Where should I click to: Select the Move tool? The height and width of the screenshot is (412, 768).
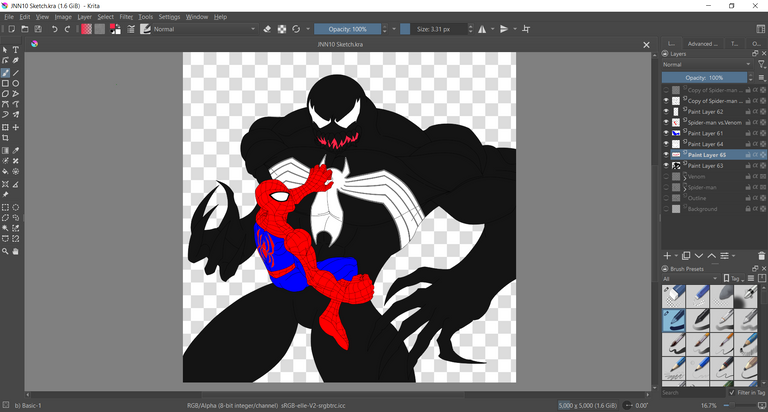(x=16, y=127)
